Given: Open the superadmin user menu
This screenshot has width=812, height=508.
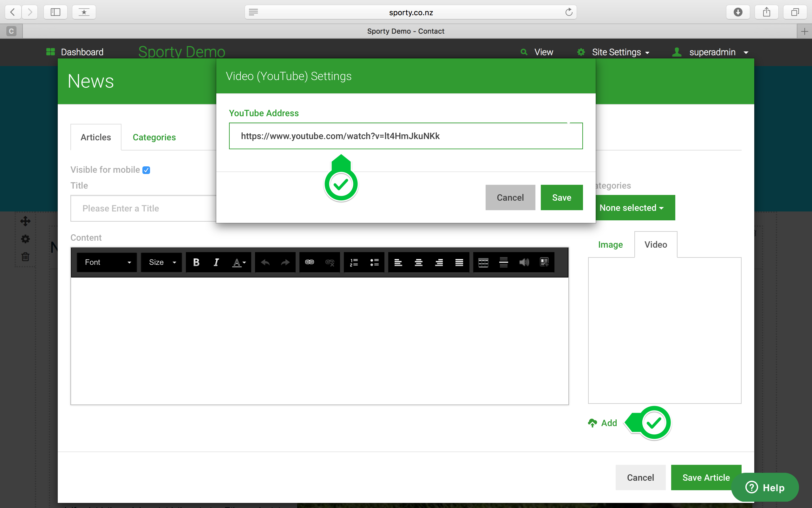Looking at the screenshot, I should (x=711, y=52).
